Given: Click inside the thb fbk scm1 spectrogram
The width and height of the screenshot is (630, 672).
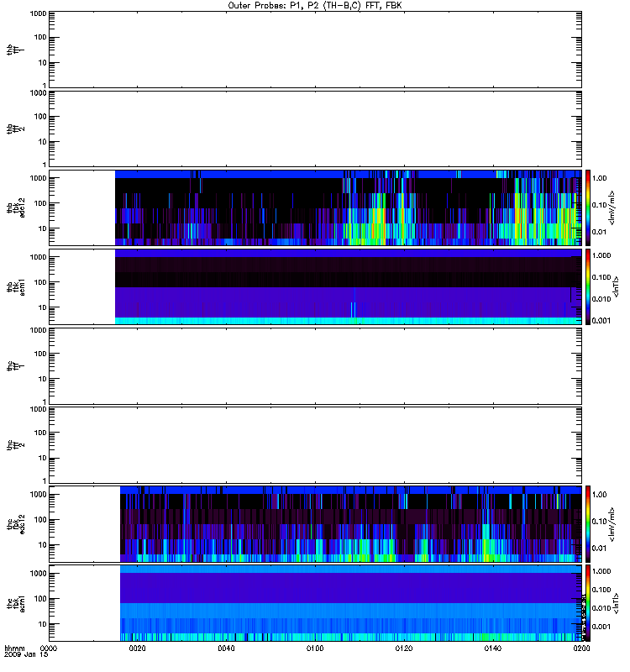Looking at the screenshot, I should pyautogui.click(x=348, y=286).
